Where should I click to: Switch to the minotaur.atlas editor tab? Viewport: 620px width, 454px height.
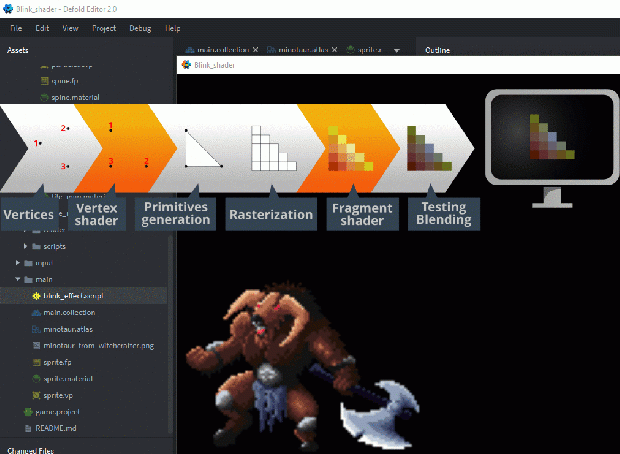303,50
